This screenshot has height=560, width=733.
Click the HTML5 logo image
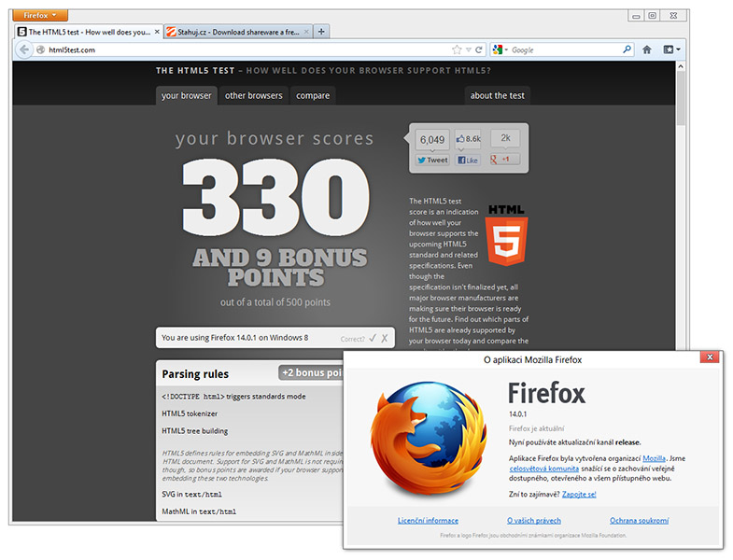click(x=506, y=235)
